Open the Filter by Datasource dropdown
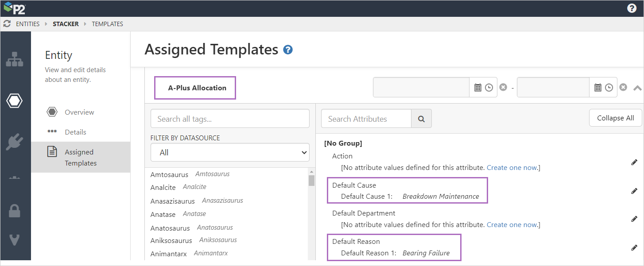This screenshot has height=266, width=644. 230,152
